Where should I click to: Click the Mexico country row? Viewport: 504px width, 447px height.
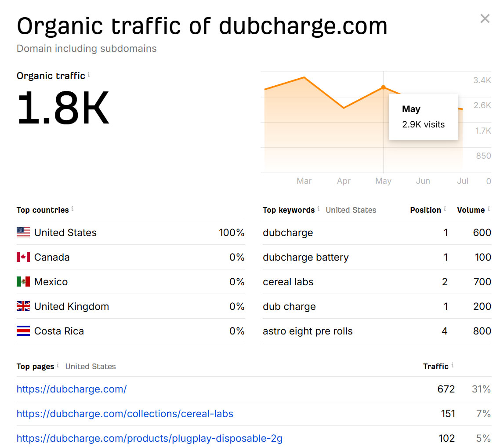(x=51, y=282)
